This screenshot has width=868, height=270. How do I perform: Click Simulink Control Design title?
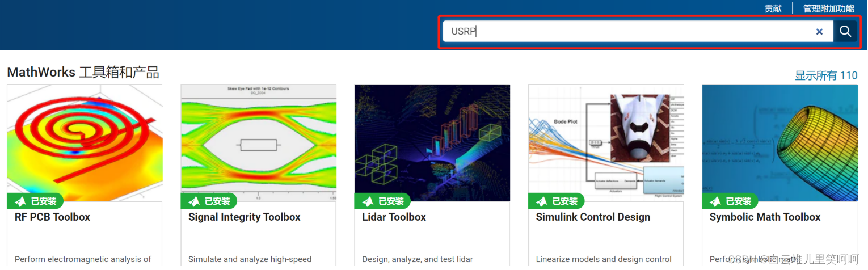pyautogui.click(x=593, y=217)
